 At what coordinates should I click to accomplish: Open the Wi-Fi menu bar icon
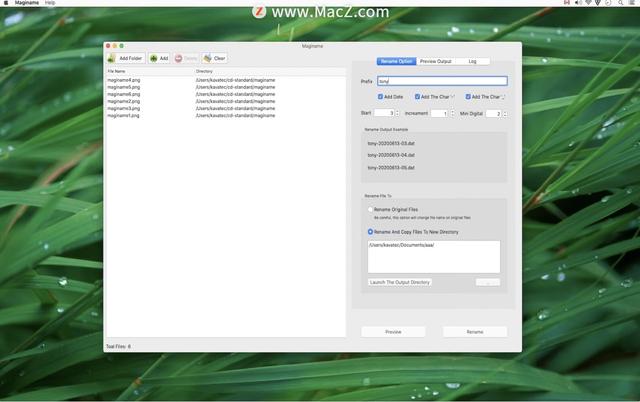pyautogui.click(x=588, y=3)
